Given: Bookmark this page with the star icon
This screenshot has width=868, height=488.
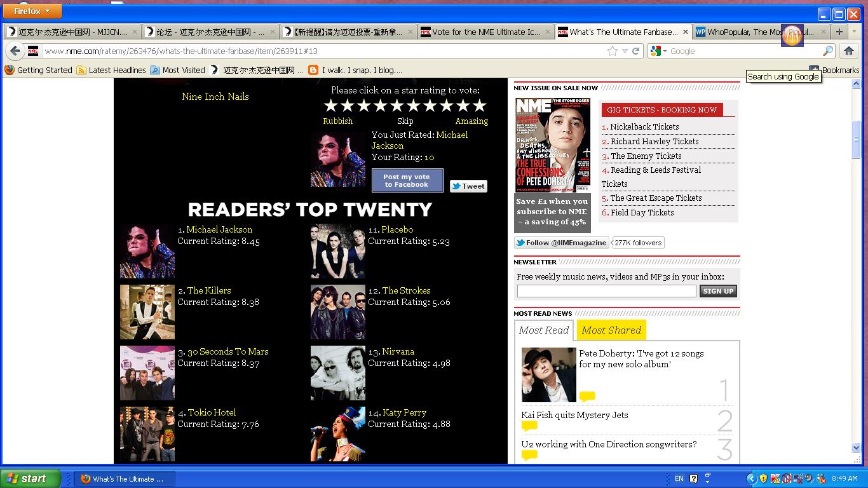Looking at the screenshot, I should tap(612, 51).
